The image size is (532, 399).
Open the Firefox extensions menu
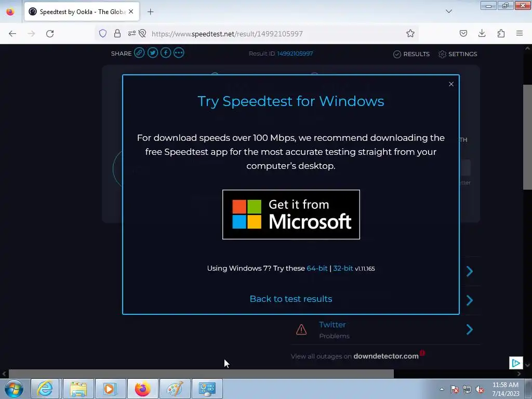tap(501, 33)
